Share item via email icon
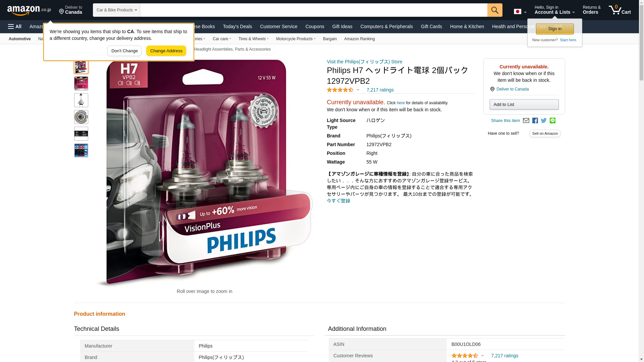The image size is (644, 362). (526, 121)
